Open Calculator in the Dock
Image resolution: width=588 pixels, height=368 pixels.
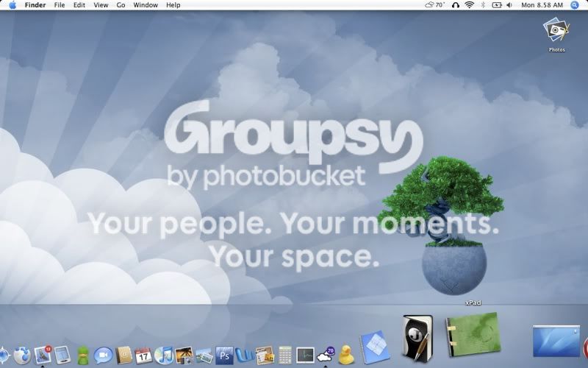tap(285, 355)
